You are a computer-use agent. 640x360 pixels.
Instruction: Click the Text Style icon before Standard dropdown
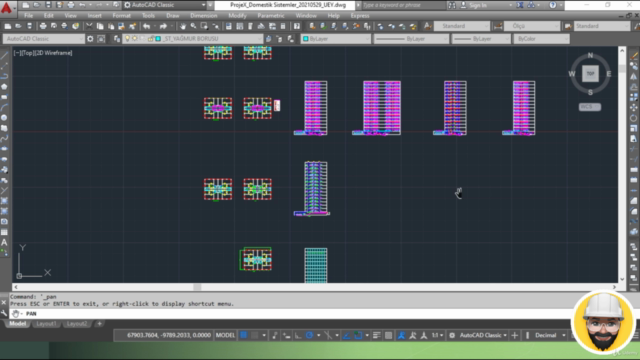[427, 26]
